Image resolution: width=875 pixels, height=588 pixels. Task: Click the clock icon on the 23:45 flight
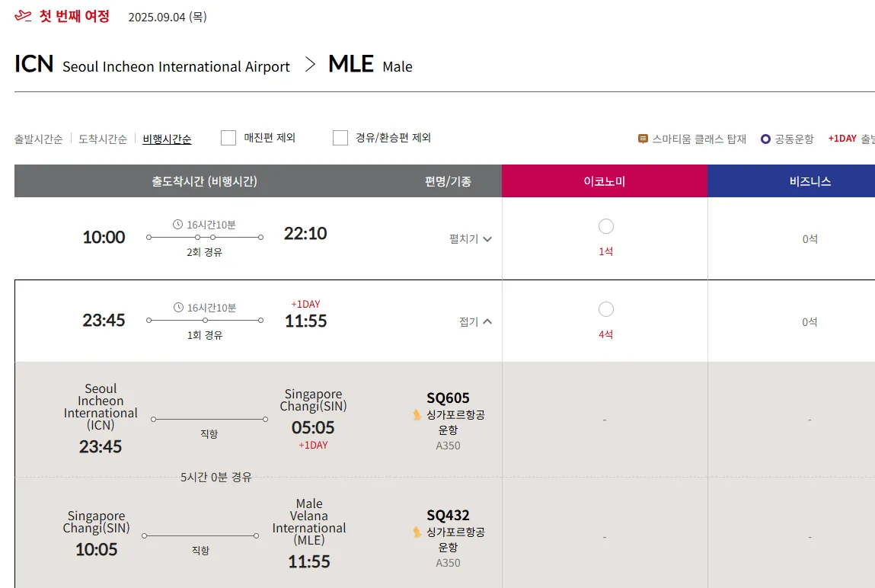(178, 308)
